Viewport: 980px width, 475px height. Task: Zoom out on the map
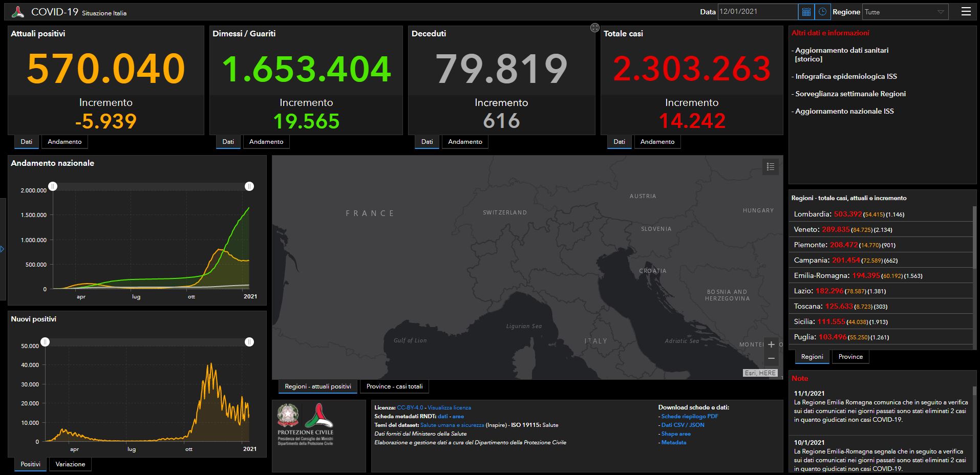click(771, 358)
